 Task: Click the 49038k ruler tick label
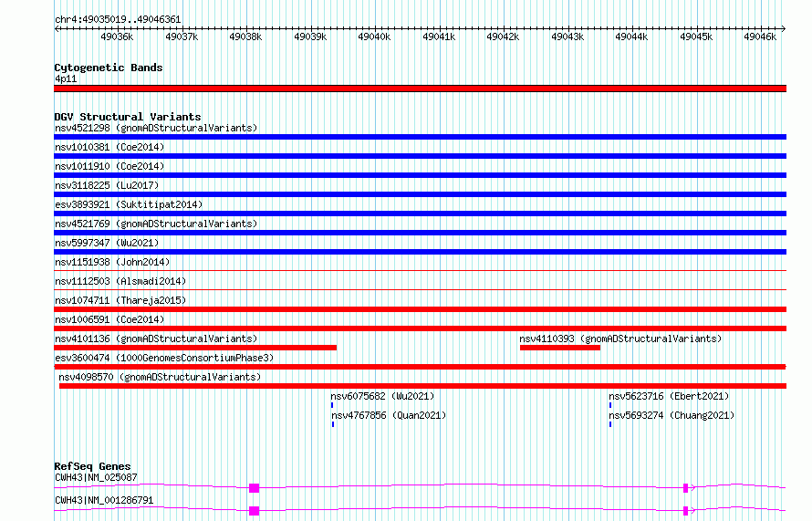[245, 36]
